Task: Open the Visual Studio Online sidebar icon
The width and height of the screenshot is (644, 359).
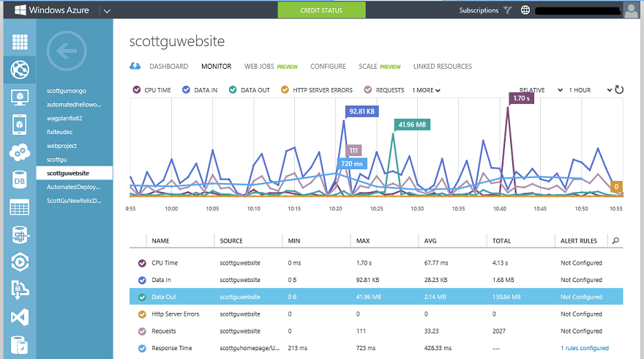Action: [x=20, y=317]
